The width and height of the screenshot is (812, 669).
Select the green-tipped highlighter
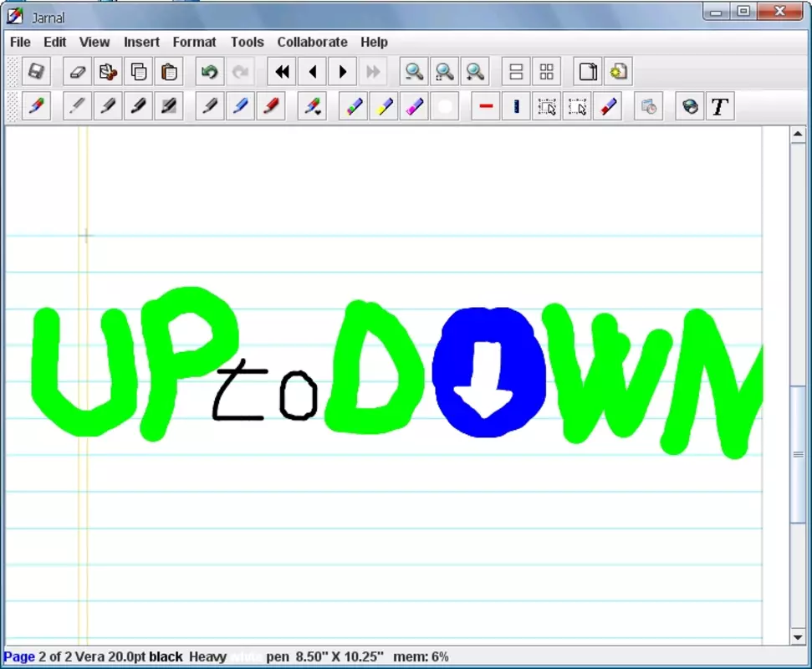pos(353,107)
